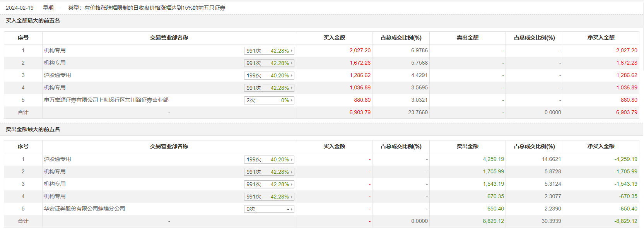
Task: Click arrow icon in sell-table row 2 stats box
Action: (292, 172)
